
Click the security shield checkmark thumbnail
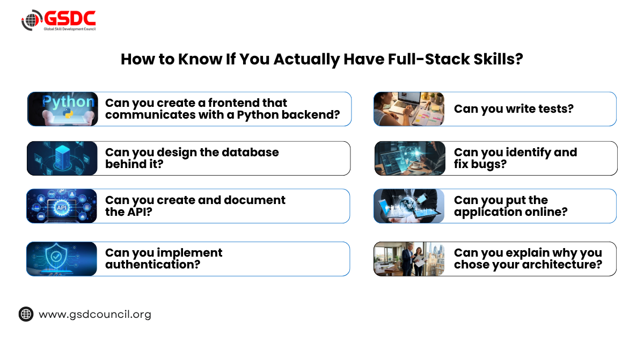click(62, 259)
